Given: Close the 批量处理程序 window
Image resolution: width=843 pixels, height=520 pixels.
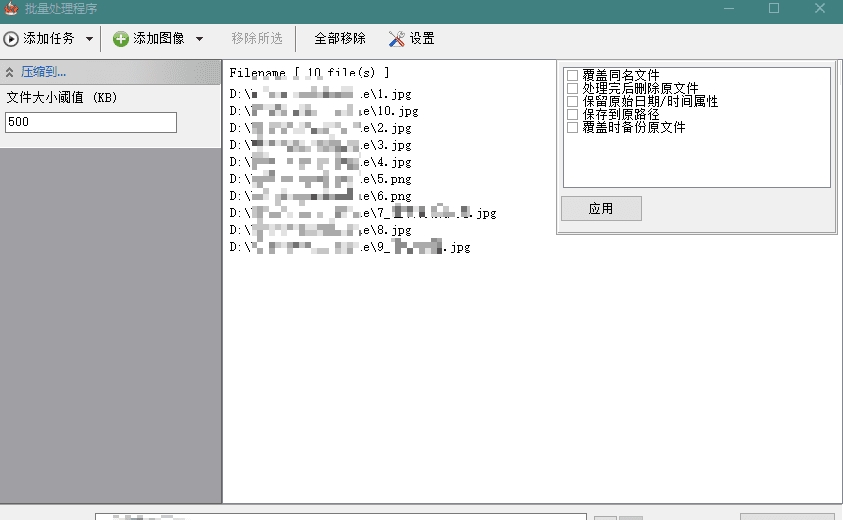Looking at the screenshot, I should point(820,9).
